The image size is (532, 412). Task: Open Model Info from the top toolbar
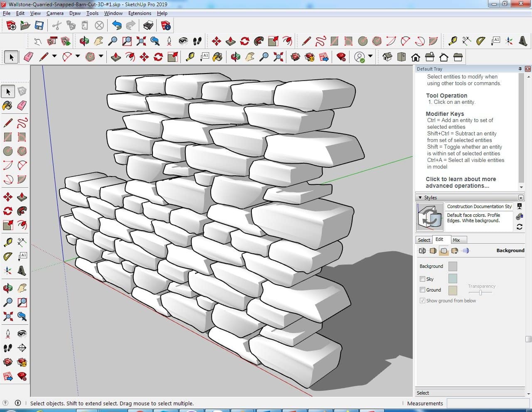click(x=166, y=26)
